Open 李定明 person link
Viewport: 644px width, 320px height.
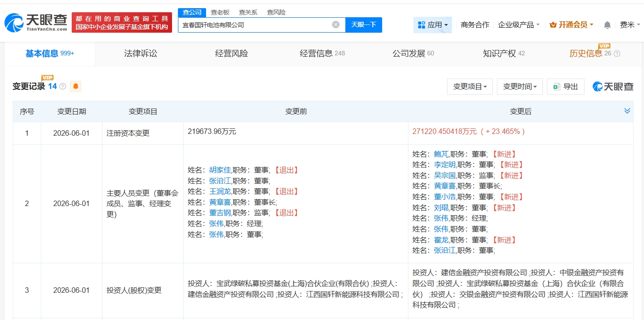click(444, 165)
